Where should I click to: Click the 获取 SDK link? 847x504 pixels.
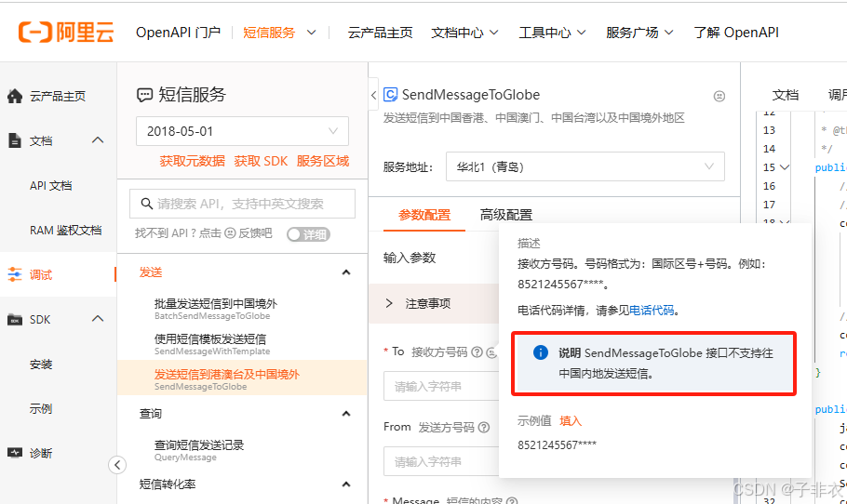(261, 161)
